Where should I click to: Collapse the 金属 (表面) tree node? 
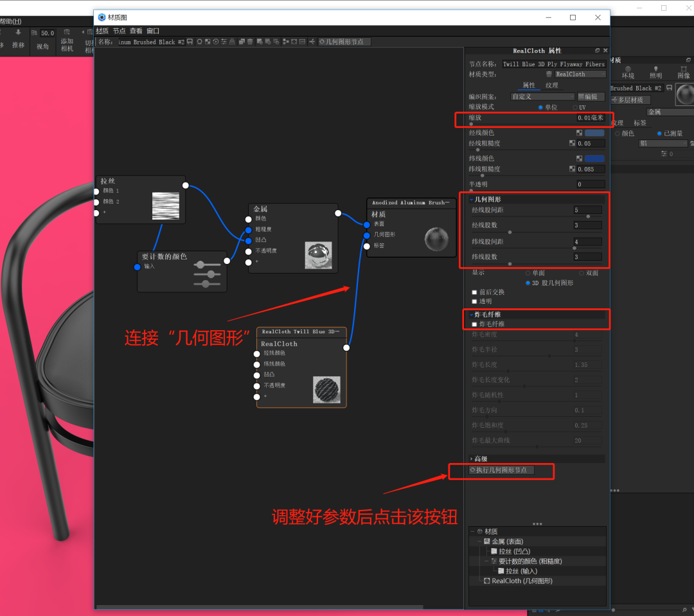(x=479, y=541)
